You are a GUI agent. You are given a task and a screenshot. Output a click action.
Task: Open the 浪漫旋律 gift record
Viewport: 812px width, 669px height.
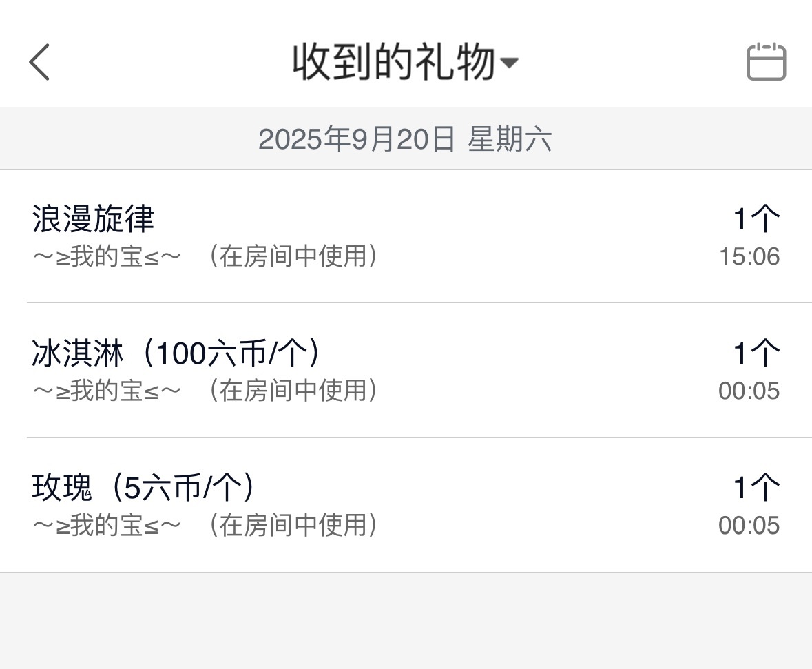(94, 219)
